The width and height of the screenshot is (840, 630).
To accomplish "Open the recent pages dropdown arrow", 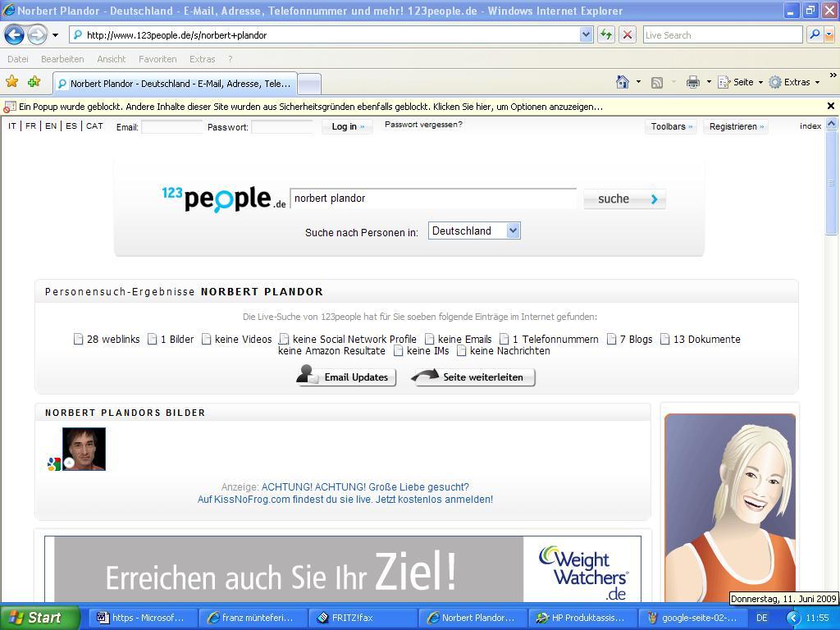I will 55,35.
